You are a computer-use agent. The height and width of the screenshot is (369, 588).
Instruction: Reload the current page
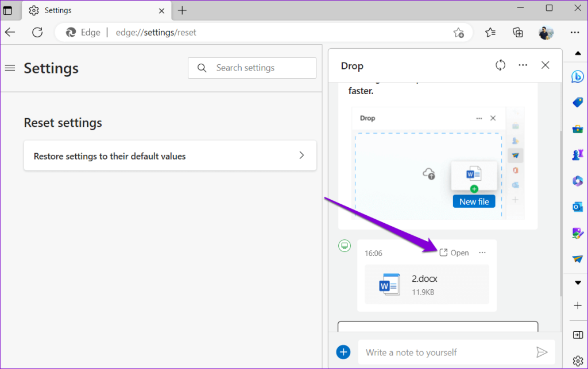(37, 33)
